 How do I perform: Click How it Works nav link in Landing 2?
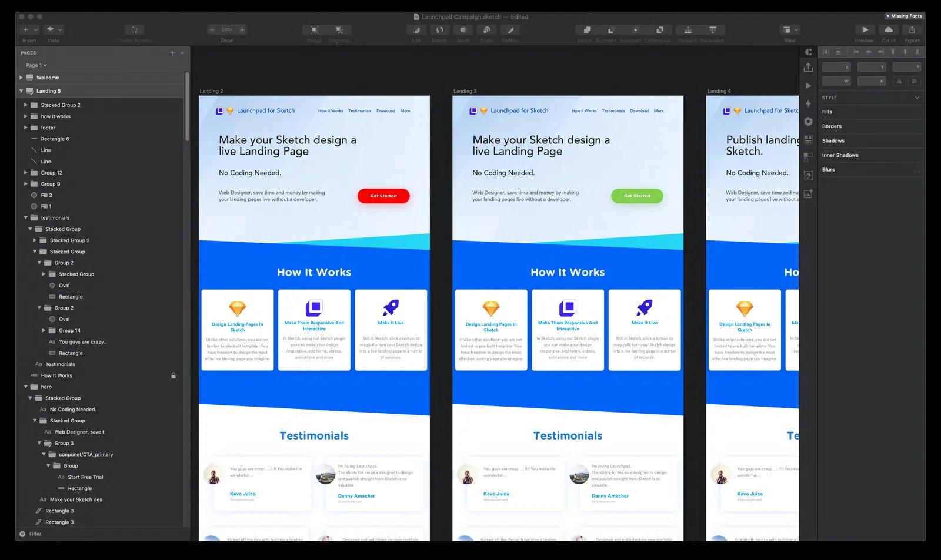click(331, 111)
